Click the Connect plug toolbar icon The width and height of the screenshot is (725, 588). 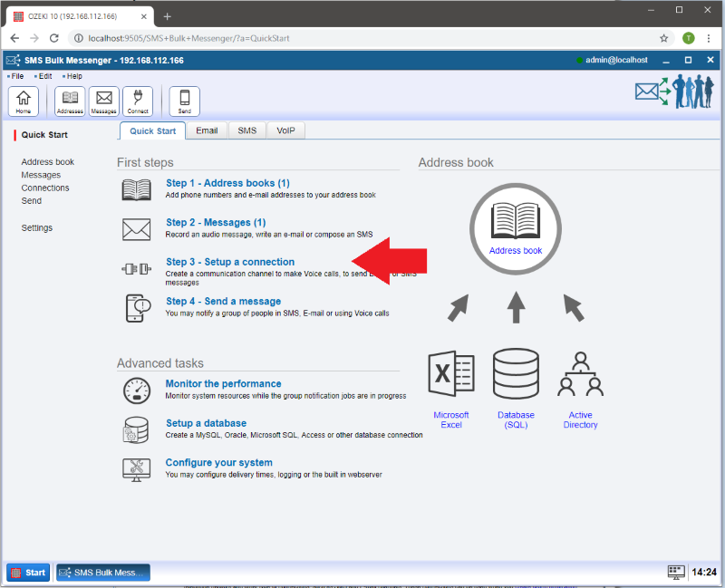(138, 101)
